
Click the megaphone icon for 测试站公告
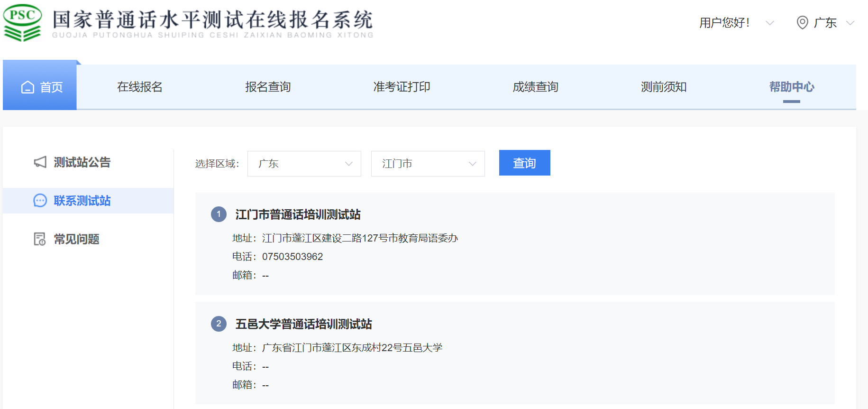[x=40, y=162]
